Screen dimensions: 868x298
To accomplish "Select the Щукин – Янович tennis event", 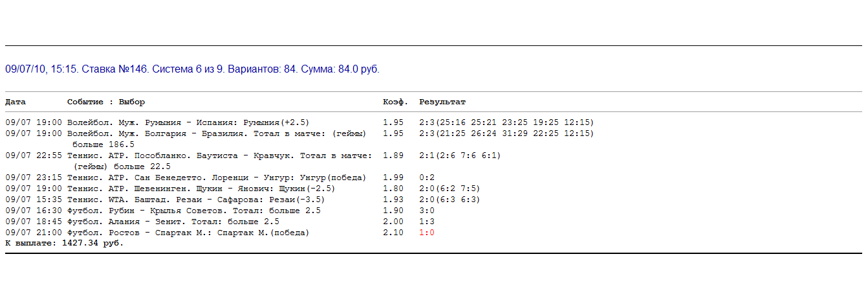I will tap(201, 189).
